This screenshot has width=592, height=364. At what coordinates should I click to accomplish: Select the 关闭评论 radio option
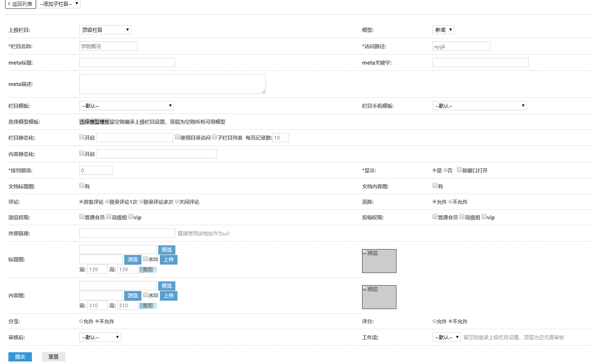click(x=177, y=202)
